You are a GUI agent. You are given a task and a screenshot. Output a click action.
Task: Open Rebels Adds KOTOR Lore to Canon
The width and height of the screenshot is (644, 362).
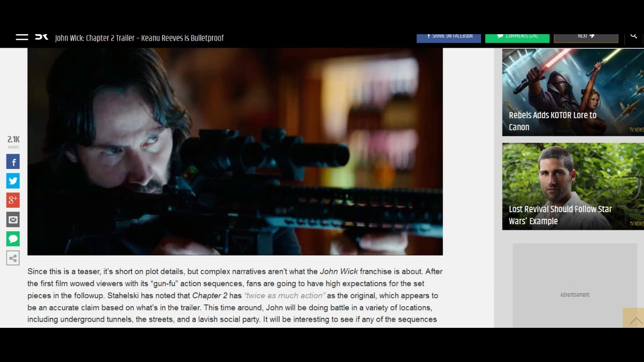pyautogui.click(x=573, y=93)
